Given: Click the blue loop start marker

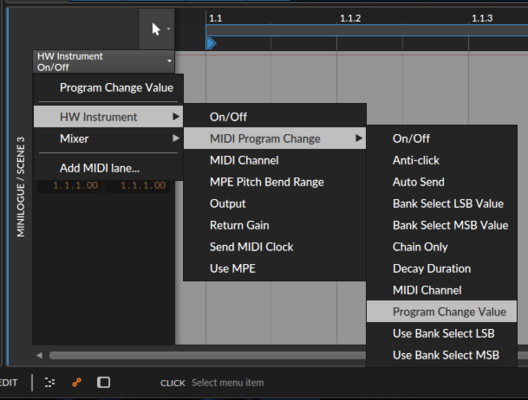Looking at the screenshot, I should tap(211, 43).
